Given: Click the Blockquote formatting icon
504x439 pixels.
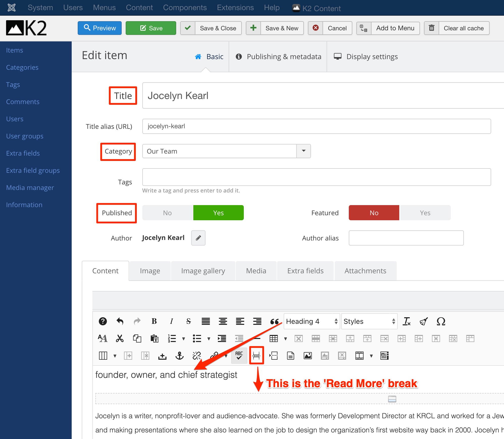Looking at the screenshot, I should (x=275, y=321).
